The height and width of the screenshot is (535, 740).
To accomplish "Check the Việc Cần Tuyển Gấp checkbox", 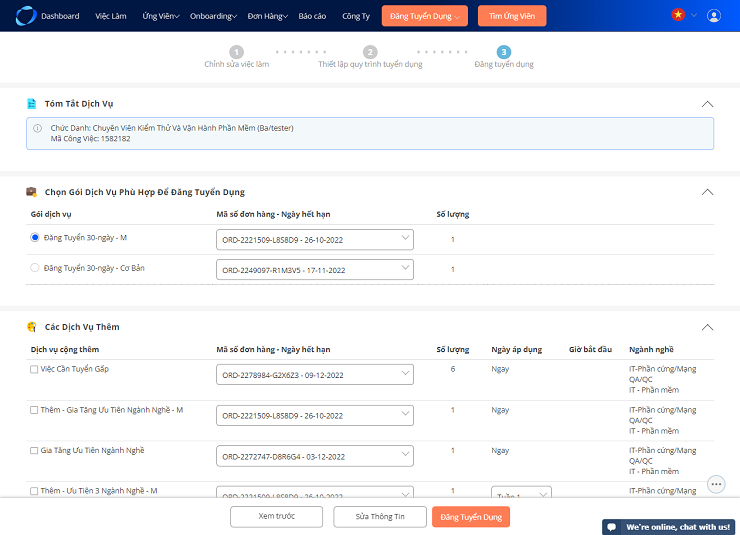I will (34, 369).
